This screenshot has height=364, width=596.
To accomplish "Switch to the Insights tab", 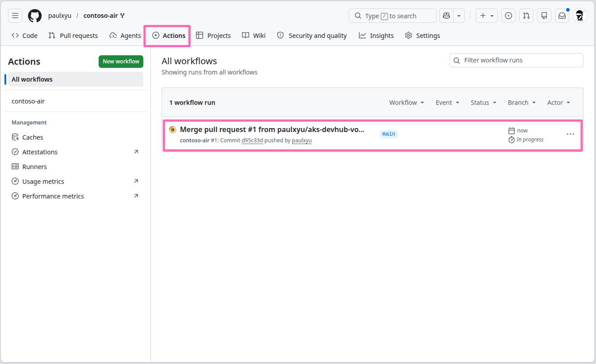I will [x=376, y=36].
